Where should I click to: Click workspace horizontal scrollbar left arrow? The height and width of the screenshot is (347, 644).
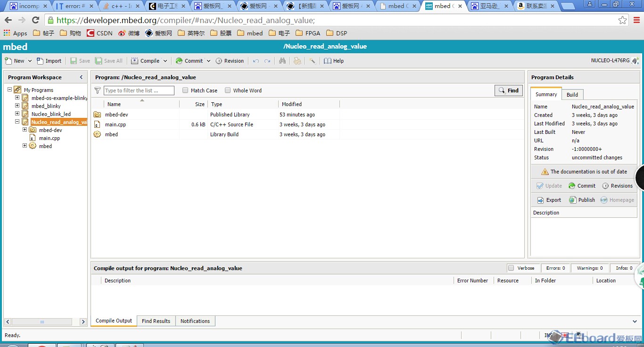pos(8,322)
